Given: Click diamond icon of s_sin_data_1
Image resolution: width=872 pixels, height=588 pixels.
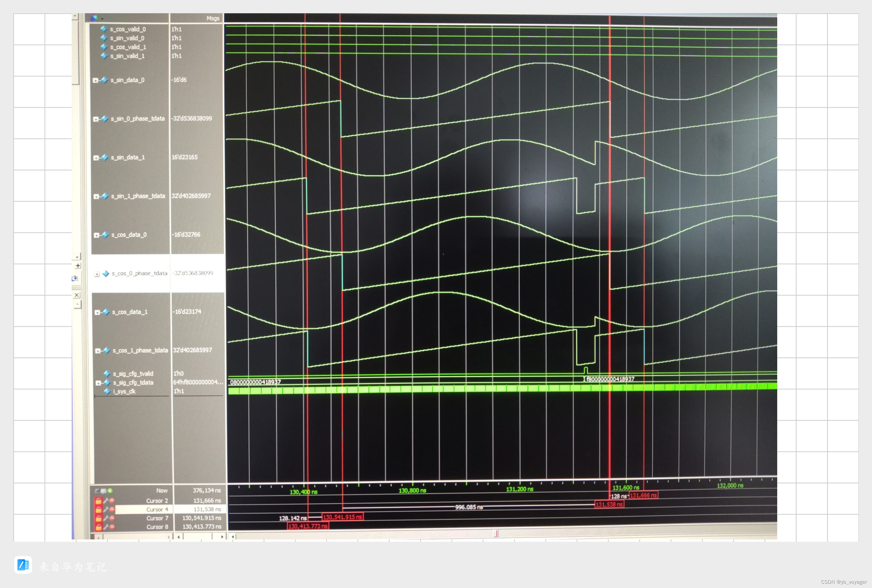Looking at the screenshot, I should (x=105, y=158).
